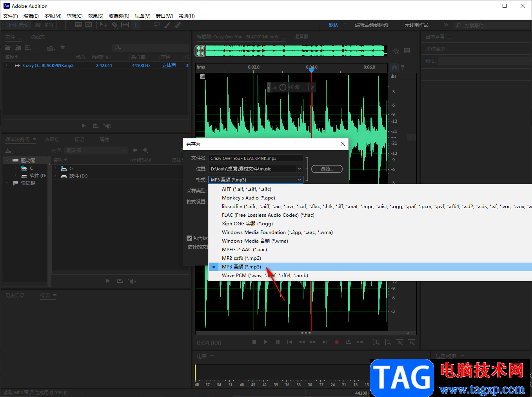Select the Razor tool in toolbar

click(x=114, y=25)
